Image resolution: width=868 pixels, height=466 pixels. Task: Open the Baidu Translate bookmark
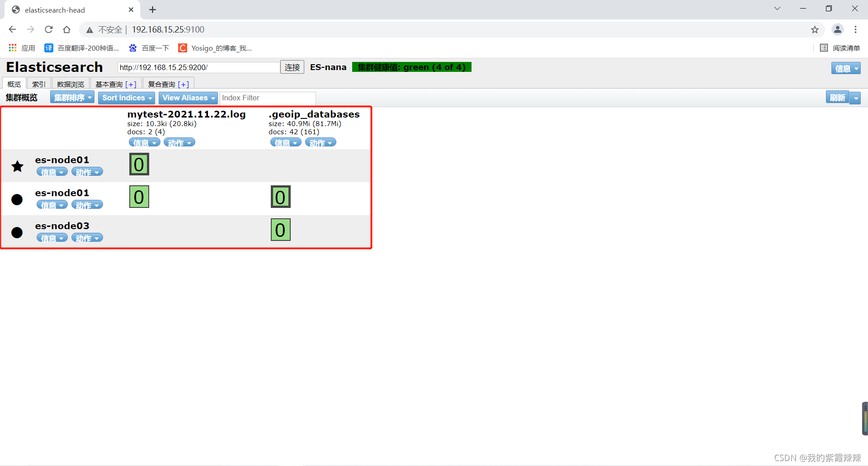click(82, 48)
